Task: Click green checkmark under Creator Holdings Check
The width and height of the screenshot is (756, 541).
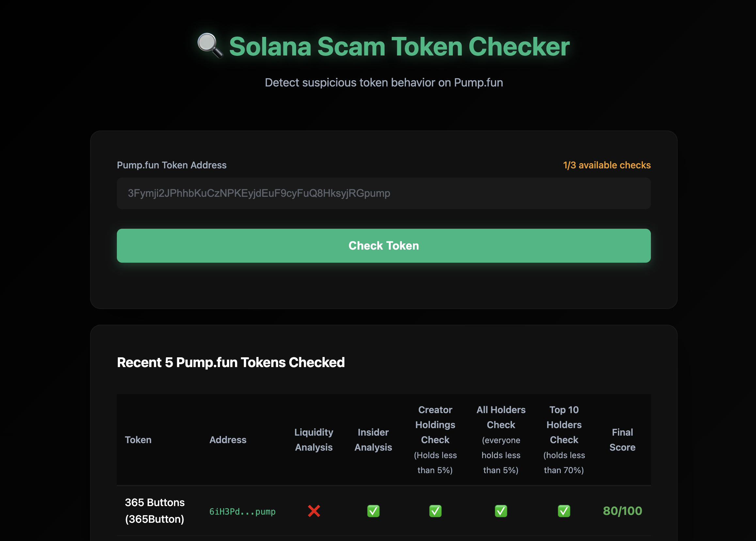Action: (x=435, y=511)
